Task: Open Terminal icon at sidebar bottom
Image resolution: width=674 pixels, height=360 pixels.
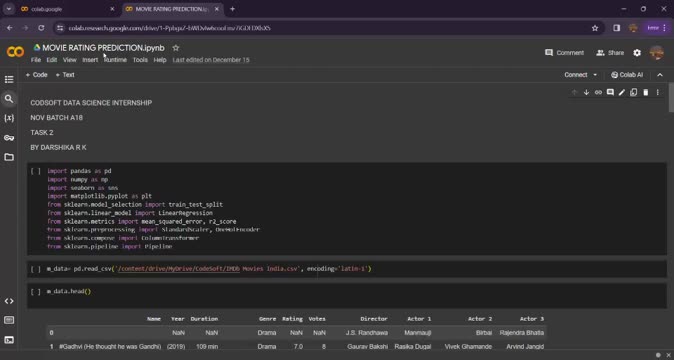Action: click(x=9, y=340)
